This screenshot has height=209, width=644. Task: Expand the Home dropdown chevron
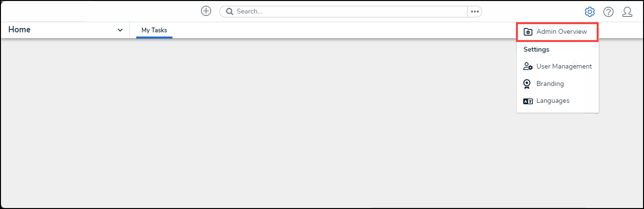click(x=120, y=30)
